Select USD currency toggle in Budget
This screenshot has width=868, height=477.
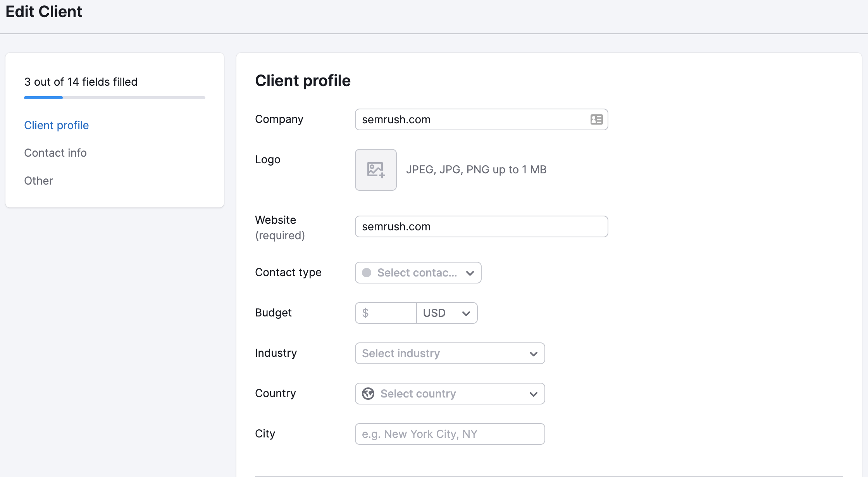coord(444,313)
